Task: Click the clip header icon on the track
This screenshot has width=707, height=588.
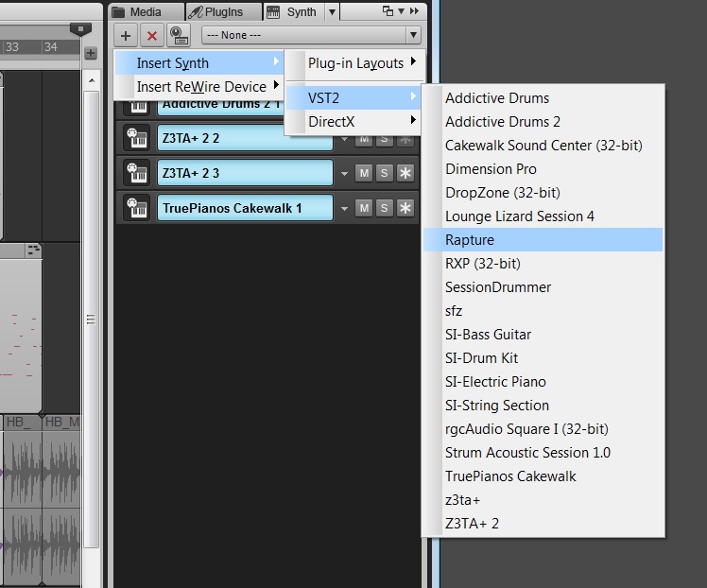Action: pyautogui.click(x=33, y=250)
